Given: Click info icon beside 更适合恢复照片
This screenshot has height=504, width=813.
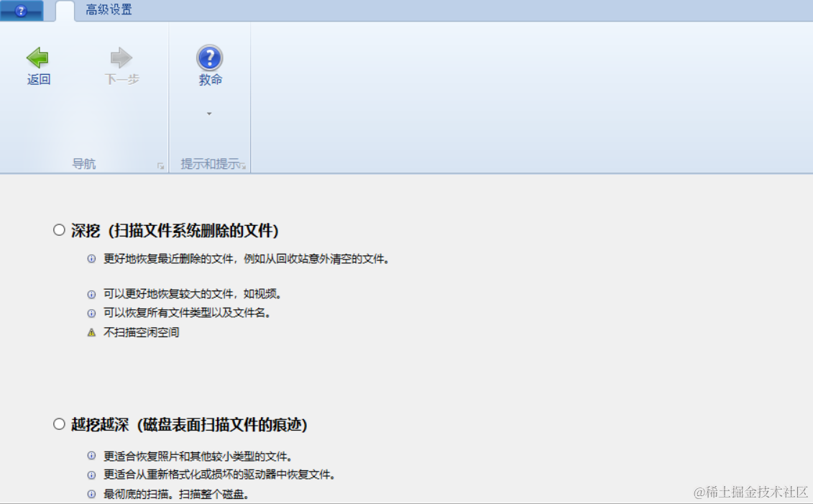Looking at the screenshot, I should point(91,456).
